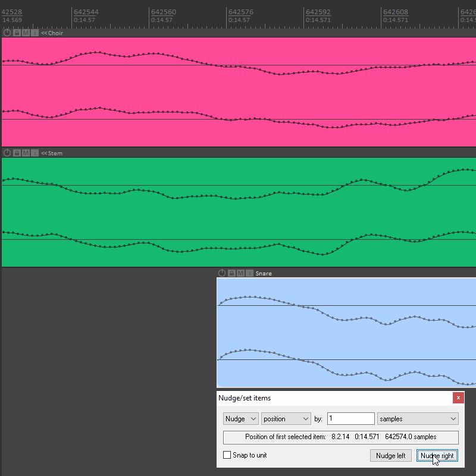Image resolution: width=476 pixels, height=476 pixels.
Task: Click ruler marker 642544
Action: (86, 12)
